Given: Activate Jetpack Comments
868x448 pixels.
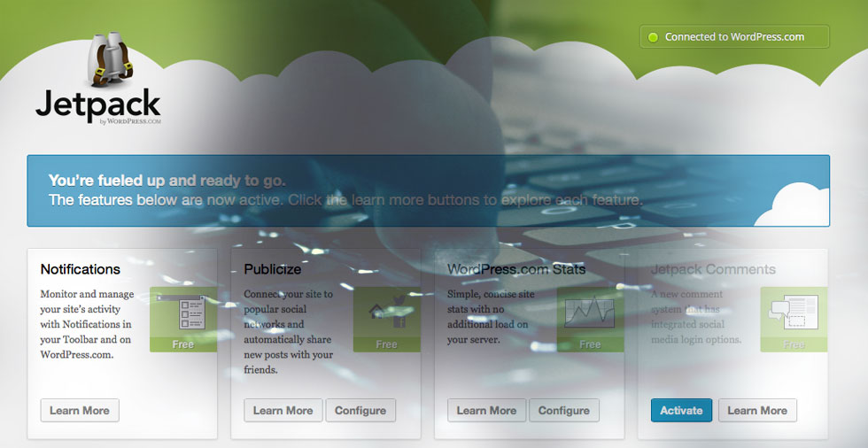Looking at the screenshot, I should click(x=681, y=411).
